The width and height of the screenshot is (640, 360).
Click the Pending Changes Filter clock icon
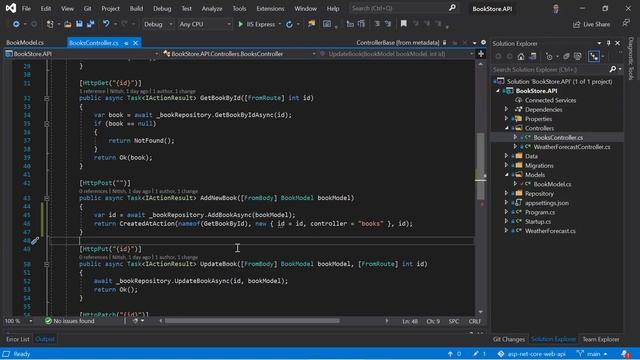pos(549,57)
